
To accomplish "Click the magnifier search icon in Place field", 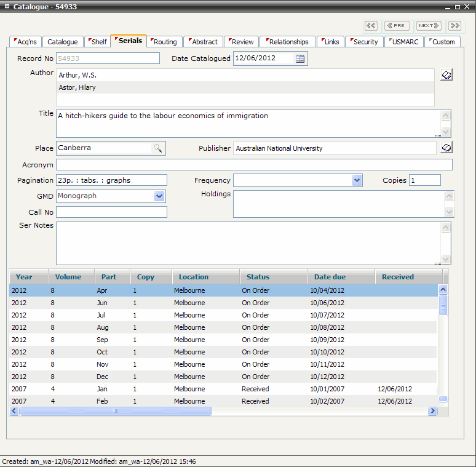I will (158, 148).
